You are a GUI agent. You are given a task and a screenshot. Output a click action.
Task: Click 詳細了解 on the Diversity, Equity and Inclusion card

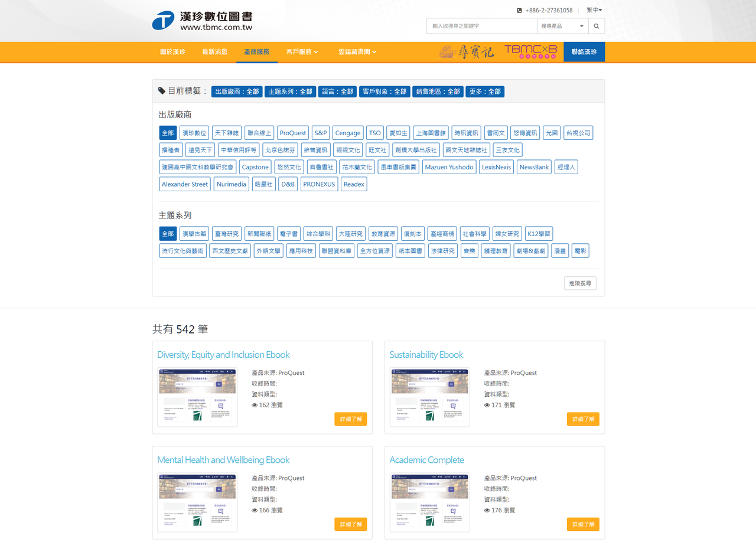click(351, 419)
